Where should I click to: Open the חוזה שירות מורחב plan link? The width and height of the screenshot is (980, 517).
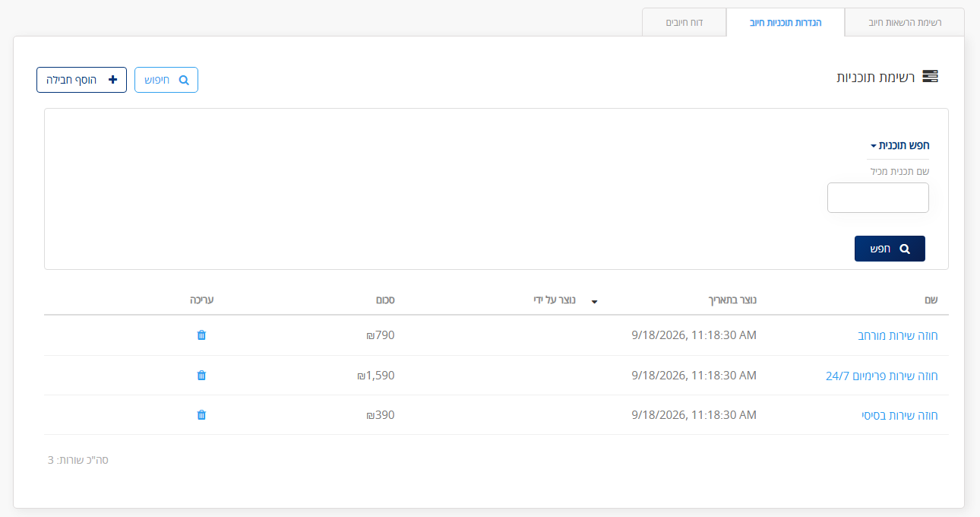click(x=898, y=336)
